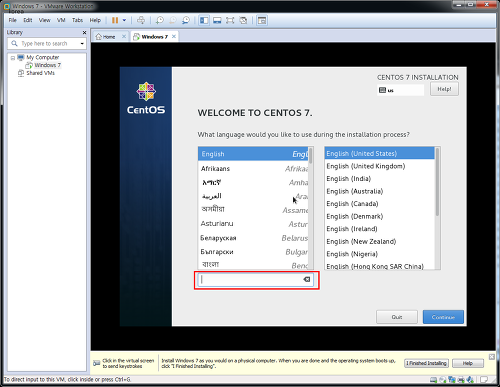Choose English (Nigeria) locale
This screenshot has width=500, height=387.
pos(380,254)
